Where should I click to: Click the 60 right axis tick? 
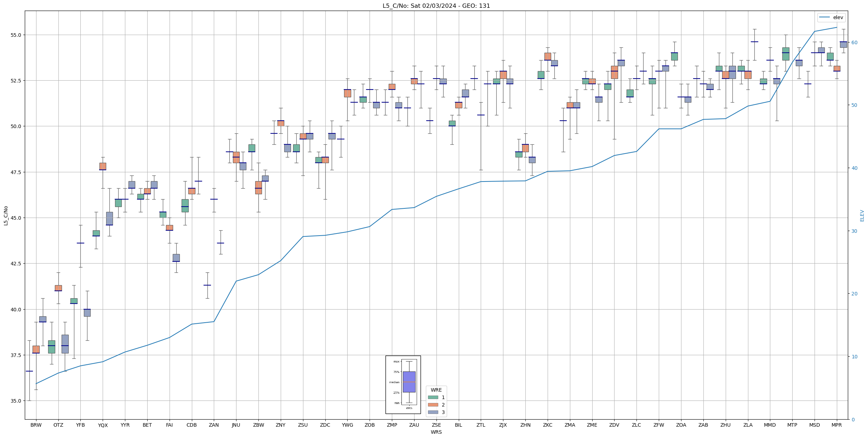855,42
